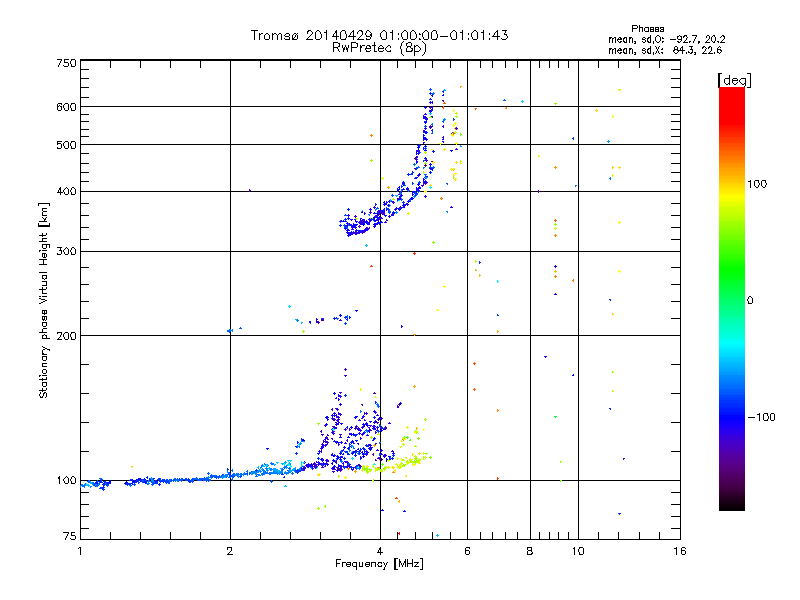Click the x-axis '10' tick label
Screen dimensions: 800x600
pyautogui.click(x=578, y=551)
